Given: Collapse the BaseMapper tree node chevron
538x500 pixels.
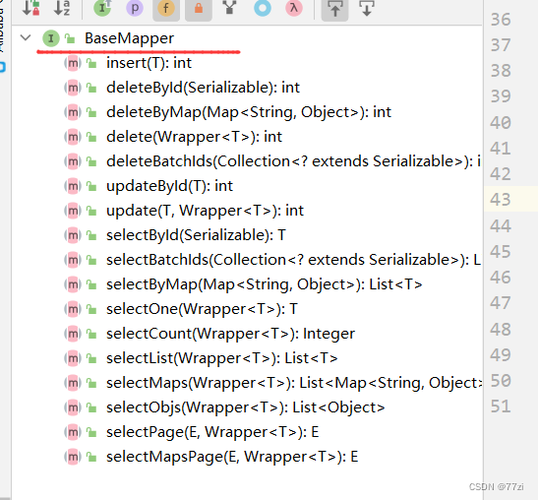Looking at the screenshot, I should [x=26, y=37].
